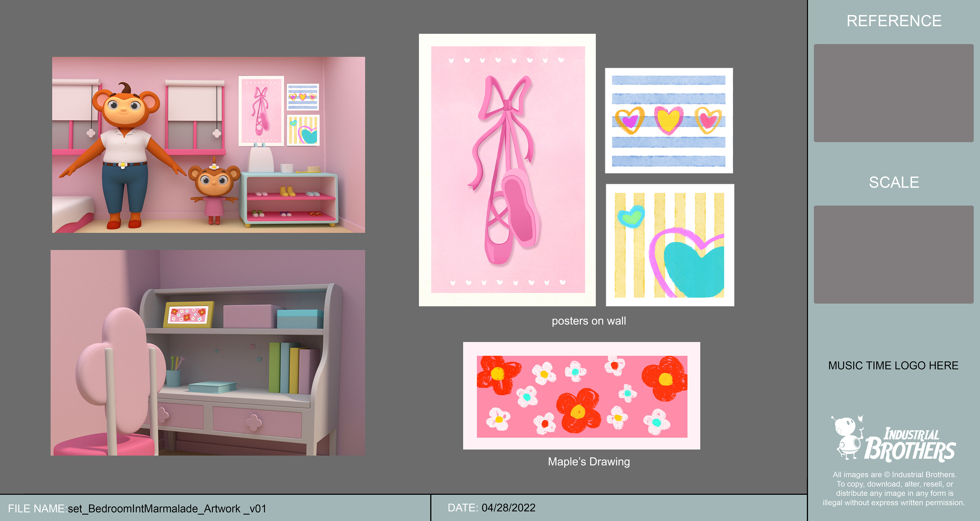Click the empty SCALE placeholder box
This screenshot has height=521, width=980.
click(894, 254)
